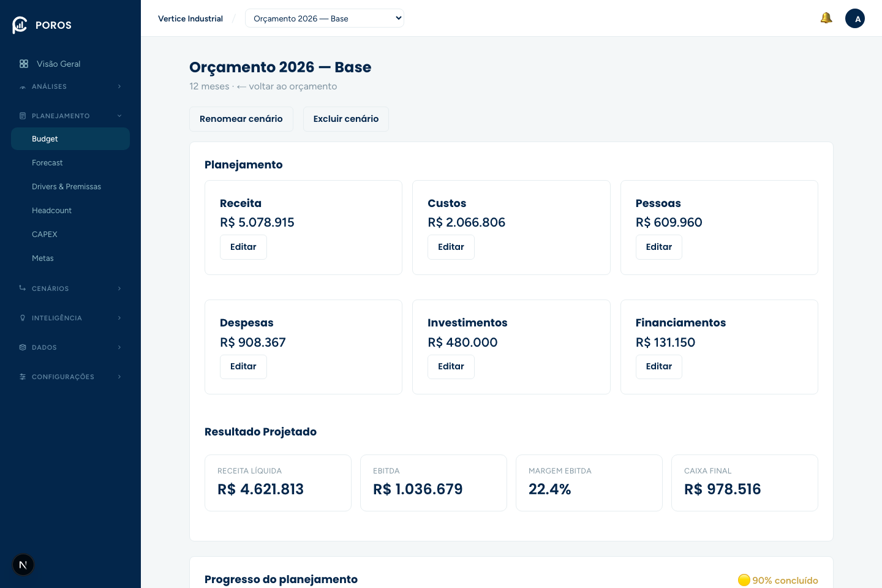Click the yellow progress status dot

pos(744,580)
